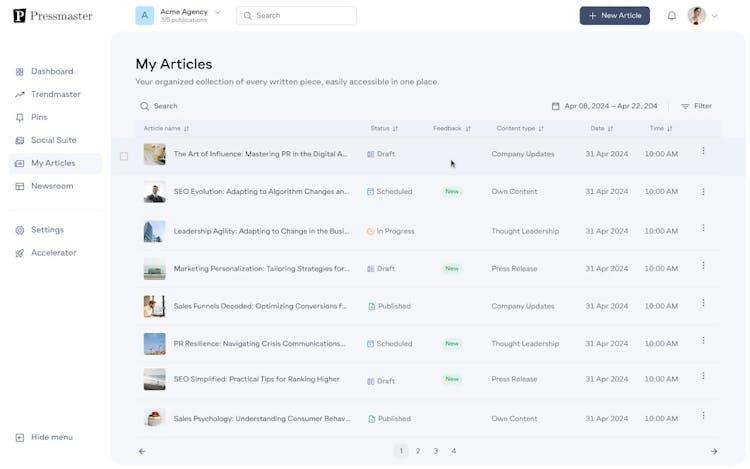Image resolution: width=750 pixels, height=469 pixels.
Task: Click the Pins pushpin icon
Action: [20, 117]
